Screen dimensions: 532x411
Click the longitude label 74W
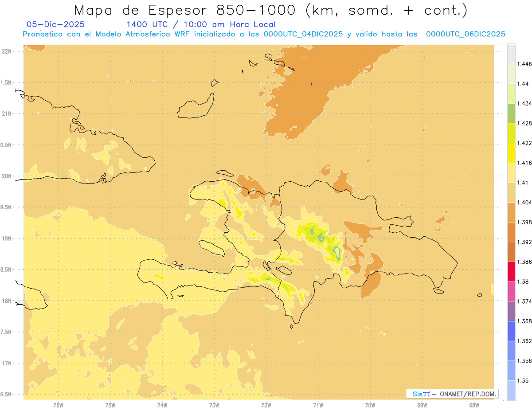coord(162,405)
